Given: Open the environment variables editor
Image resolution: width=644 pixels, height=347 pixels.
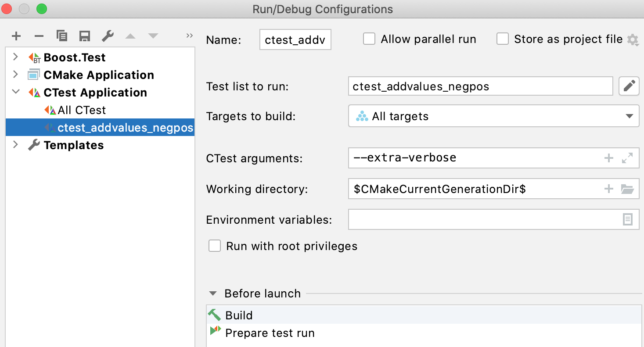Looking at the screenshot, I should [629, 219].
